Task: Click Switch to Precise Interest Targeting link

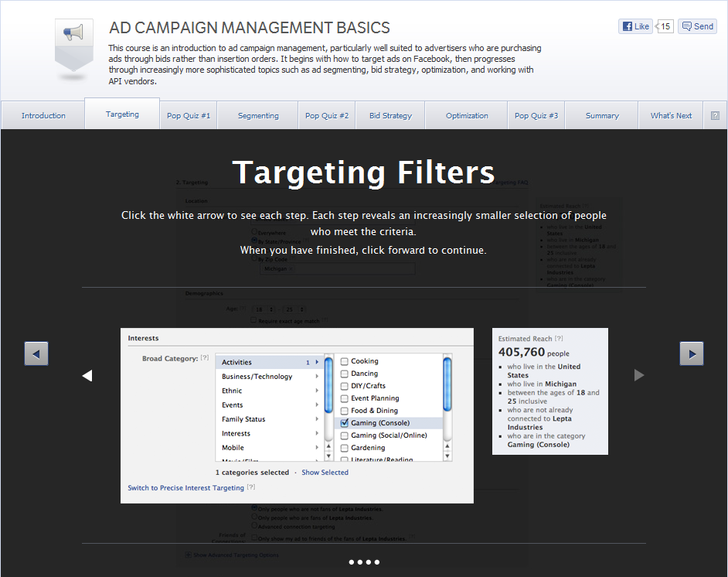Action: pos(185,487)
